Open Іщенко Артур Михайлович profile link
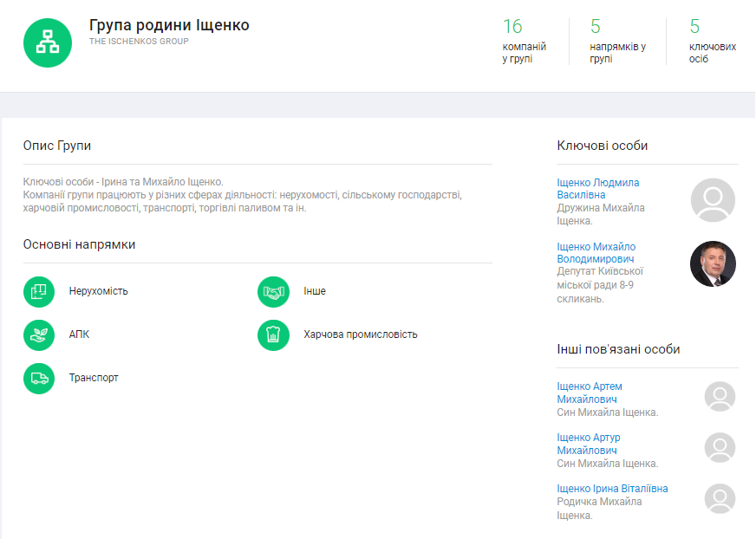The height and width of the screenshot is (539, 756). coord(588,444)
